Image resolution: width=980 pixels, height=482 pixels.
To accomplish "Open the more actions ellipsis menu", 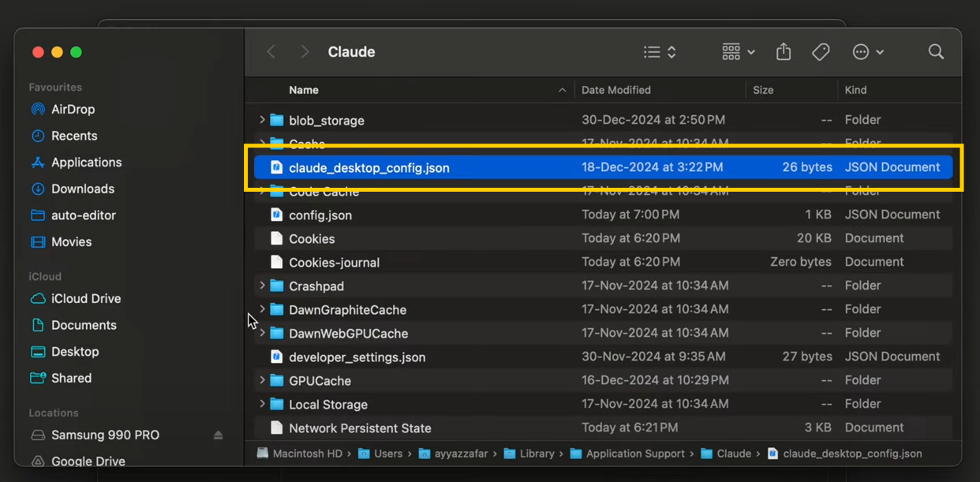I will 868,52.
